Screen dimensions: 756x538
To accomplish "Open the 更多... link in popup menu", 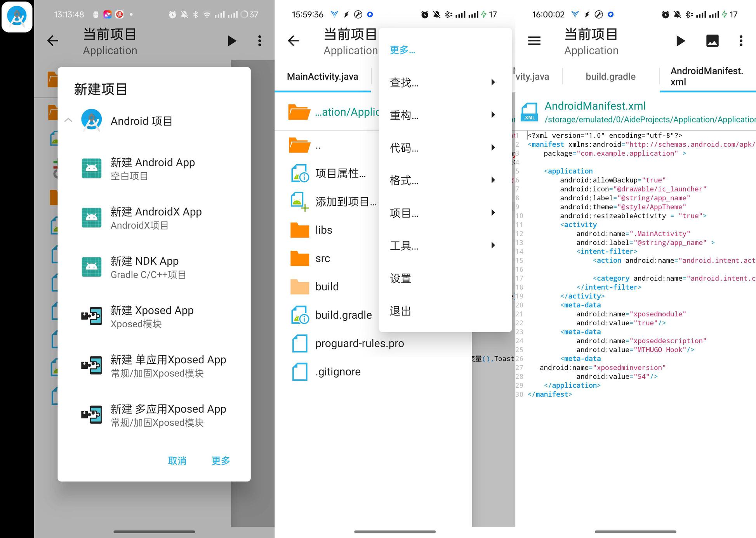I will 402,50.
